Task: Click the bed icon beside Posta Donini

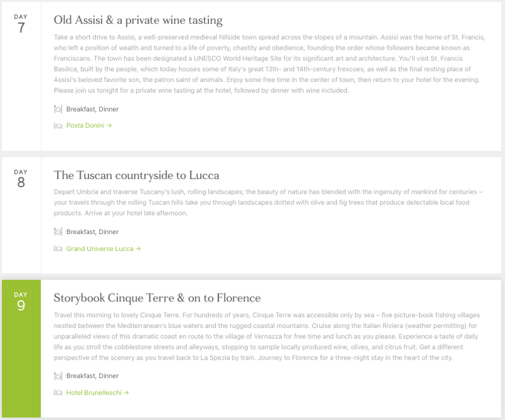Action: (x=58, y=125)
